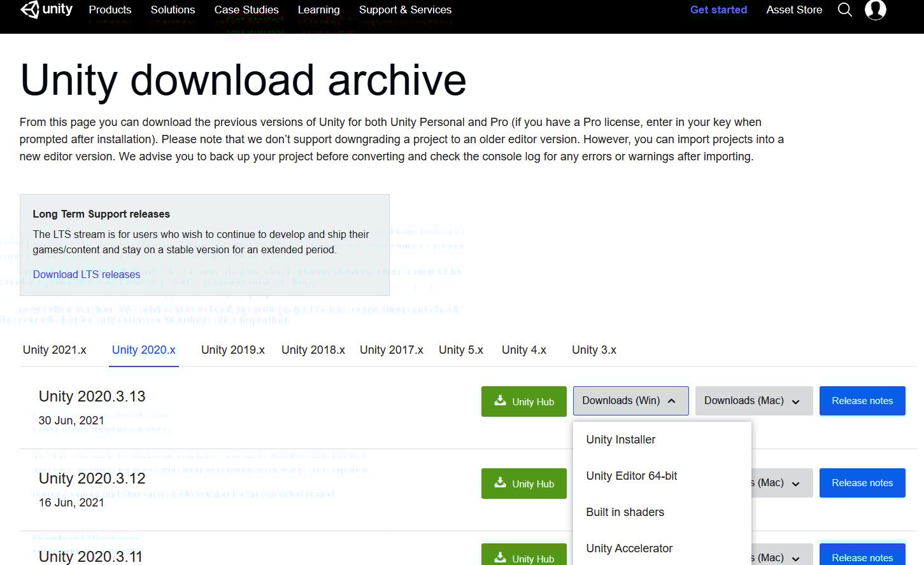Open Release notes for Unity 2020.3.11
Screen dimensions: 924x565
pyautogui.click(x=862, y=555)
